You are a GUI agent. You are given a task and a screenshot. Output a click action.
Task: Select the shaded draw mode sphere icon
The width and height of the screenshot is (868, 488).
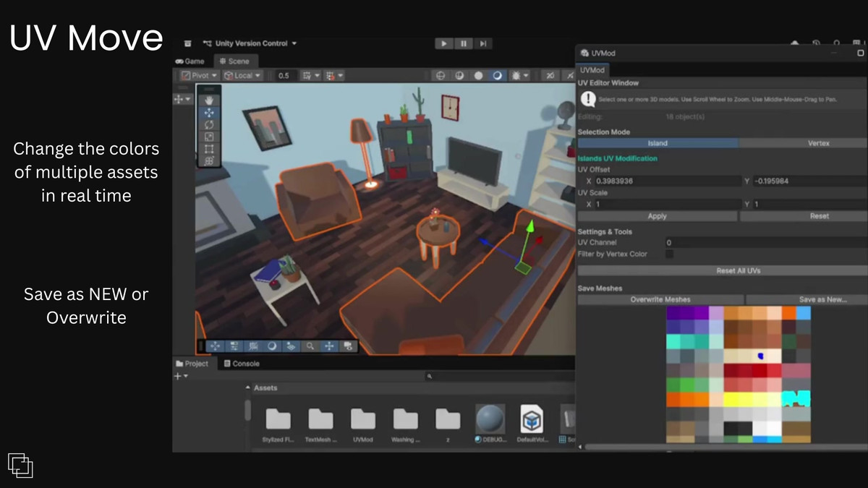tap(479, 75)
